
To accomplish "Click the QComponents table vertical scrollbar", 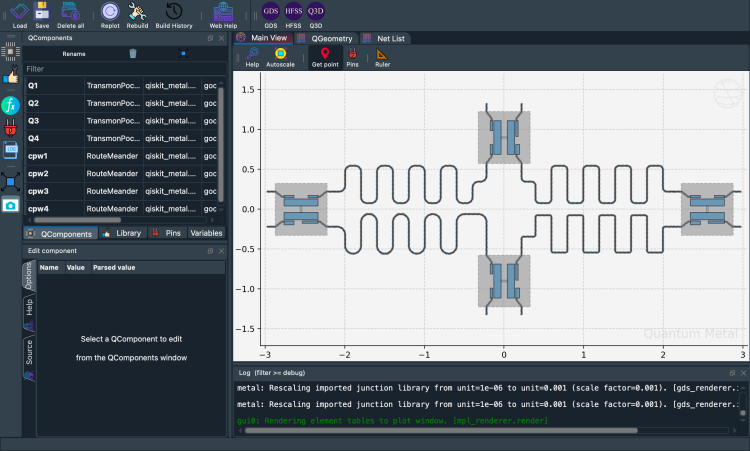I will click(221, 143).
